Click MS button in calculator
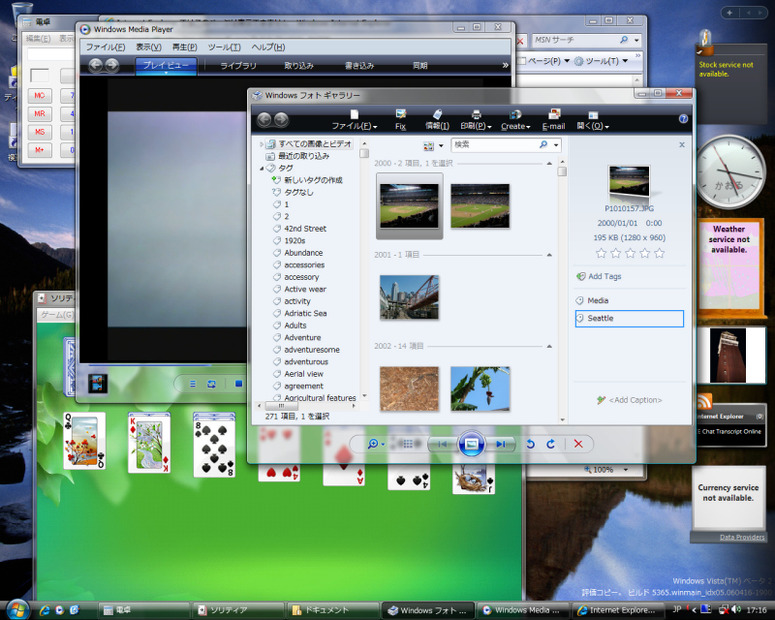Image resolution: width=775 pixels, height=620 pixels. point(40,132)
